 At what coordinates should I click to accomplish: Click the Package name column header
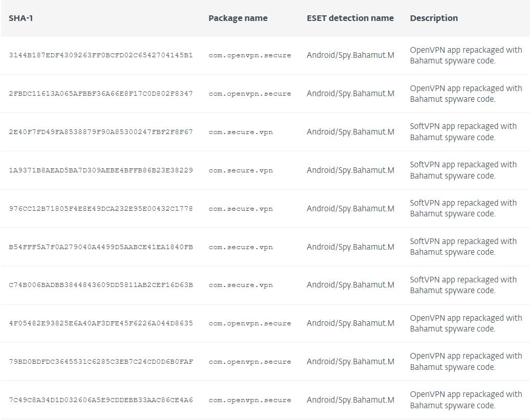click(x=238, y=18)
